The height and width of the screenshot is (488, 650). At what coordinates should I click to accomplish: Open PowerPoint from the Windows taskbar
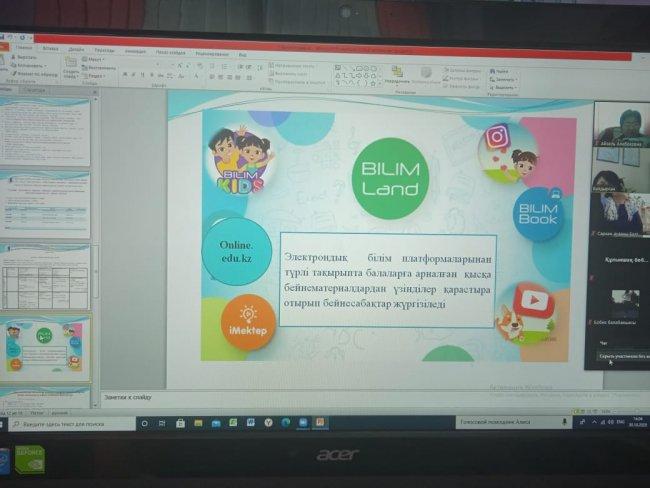(320, 423)
